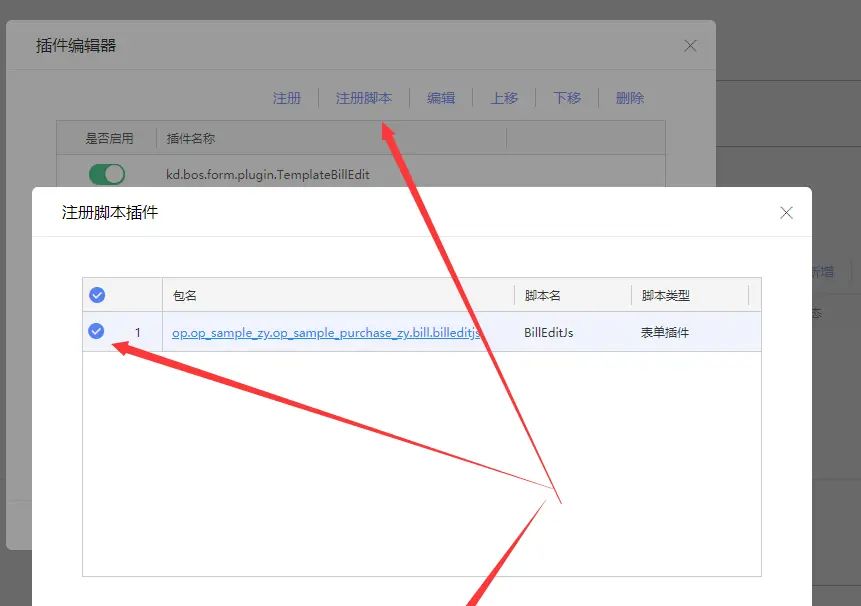The height and width of the screenshot is (606, 861).
Task: Close the 插件编辑器 dialog
Action: [x=690, y=46]
